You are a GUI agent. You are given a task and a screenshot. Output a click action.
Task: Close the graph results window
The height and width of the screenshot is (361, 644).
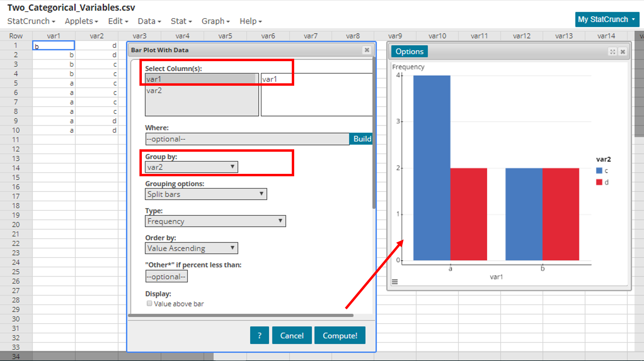tap(623, 52)
